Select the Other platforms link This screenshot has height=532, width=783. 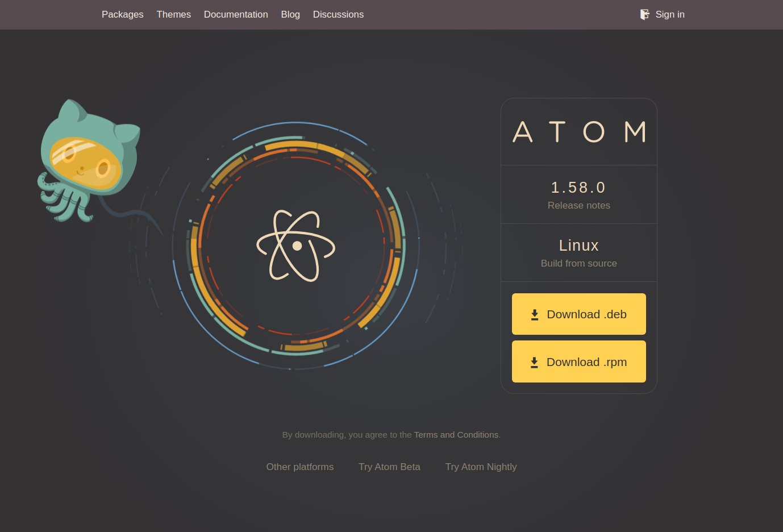299,467
